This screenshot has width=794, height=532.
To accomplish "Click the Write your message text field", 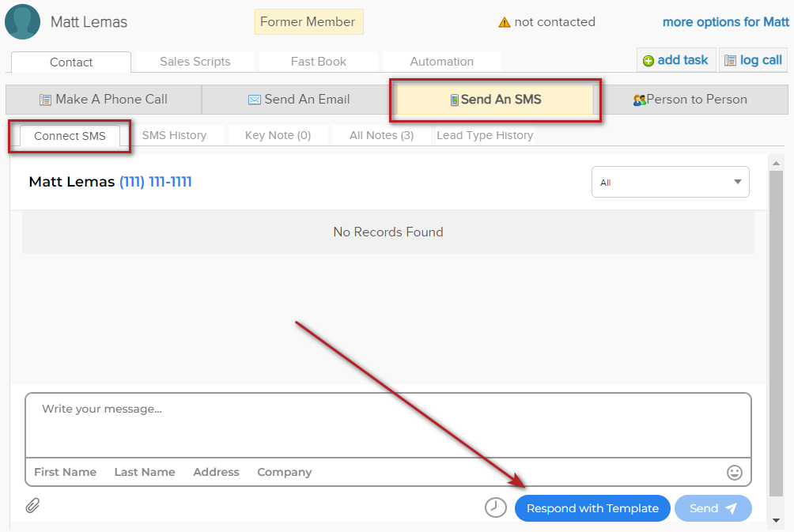I will click(x=388, y=424).
